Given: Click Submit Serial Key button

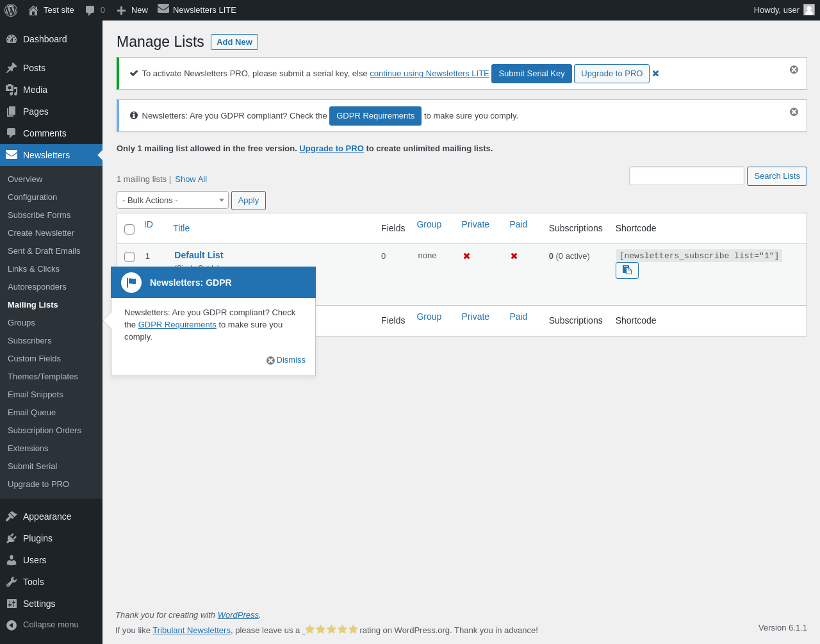Looking at the screenshot, I should click(532, 74).
